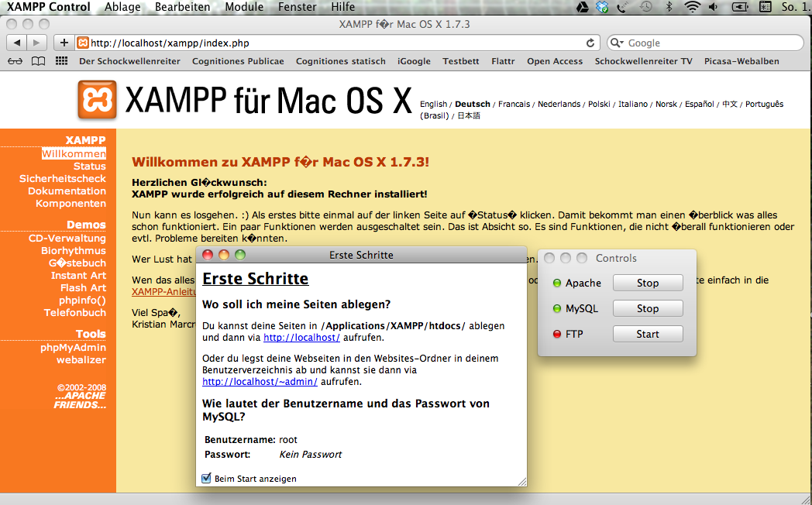Open phpinfo() in the sidebar
Image resolution: width=812 pixels, height=505 pixels.
tap(82, 300)
